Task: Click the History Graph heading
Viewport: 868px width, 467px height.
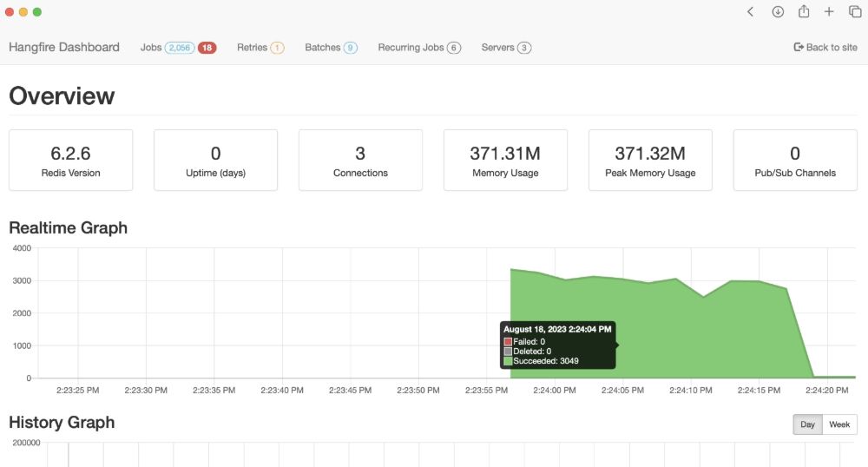Action: [62, 422]
